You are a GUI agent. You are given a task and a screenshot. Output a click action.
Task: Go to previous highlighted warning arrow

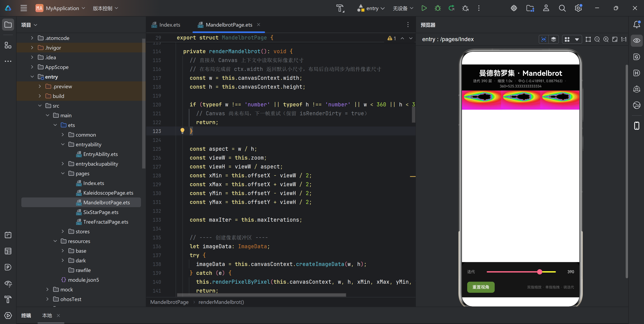pyautogui.click(x=402, y=38)
